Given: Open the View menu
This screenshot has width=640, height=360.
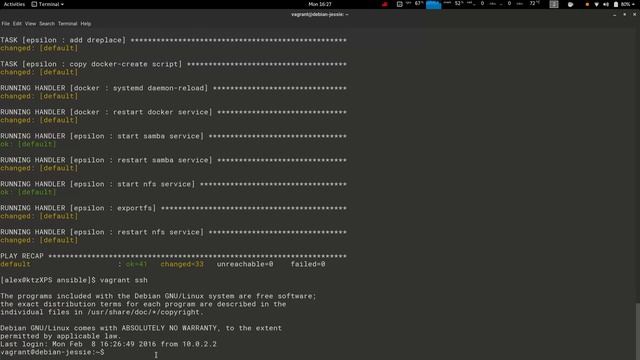Looking at the screenshot, I should tap(30, 24).
